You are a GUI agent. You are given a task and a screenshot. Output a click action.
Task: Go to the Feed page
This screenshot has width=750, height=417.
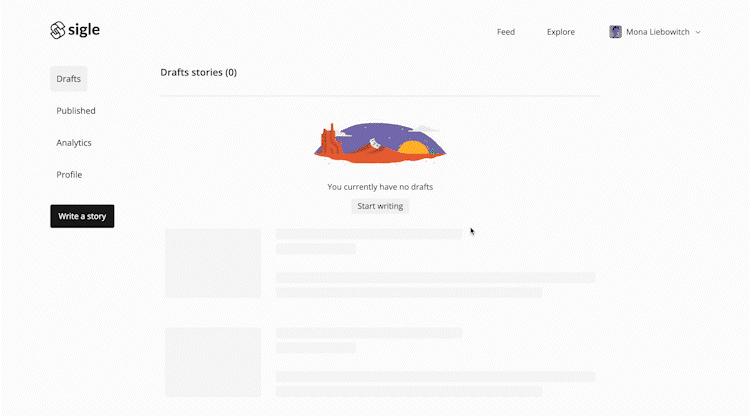[x=506, y=32]
